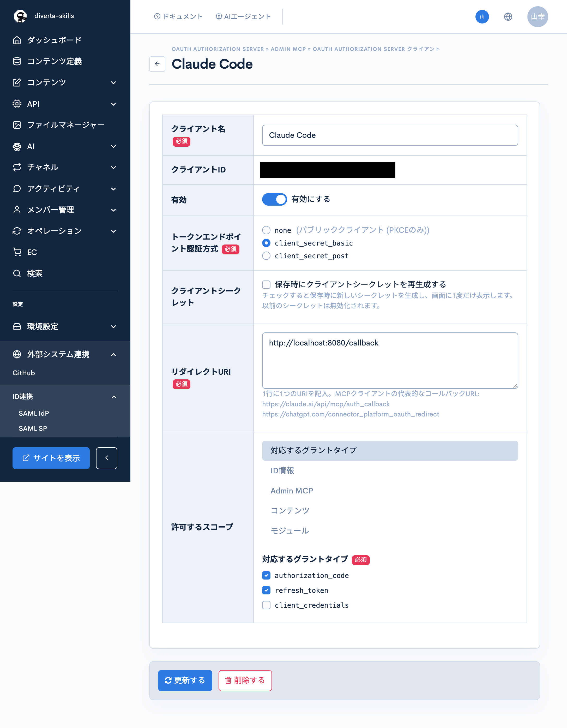Open SAML IdP menu item

tap(34, 413)
